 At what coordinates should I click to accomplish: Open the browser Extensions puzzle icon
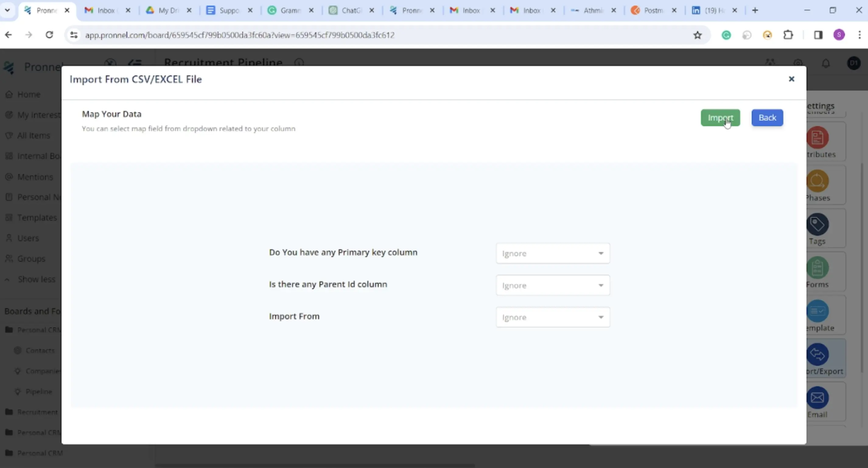point(788,35)
